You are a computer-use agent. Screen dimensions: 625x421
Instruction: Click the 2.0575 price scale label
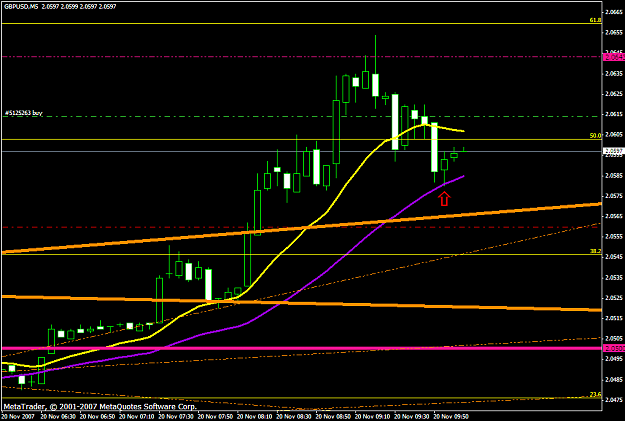614,196
